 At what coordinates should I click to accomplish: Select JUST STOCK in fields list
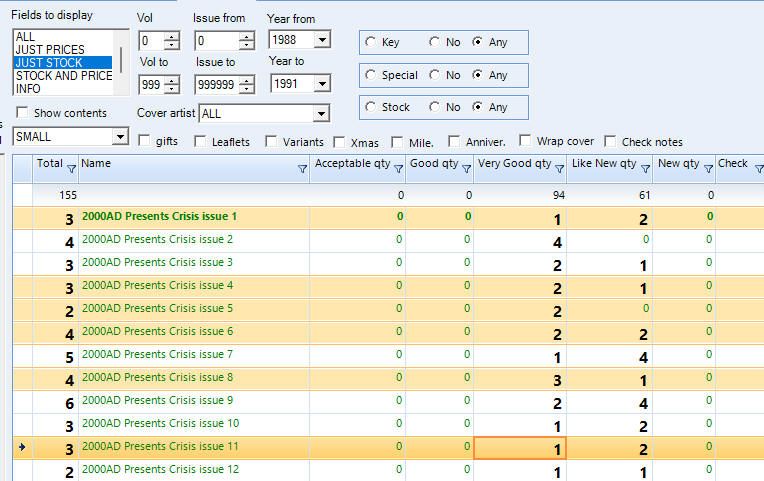(x=63, y=63)
